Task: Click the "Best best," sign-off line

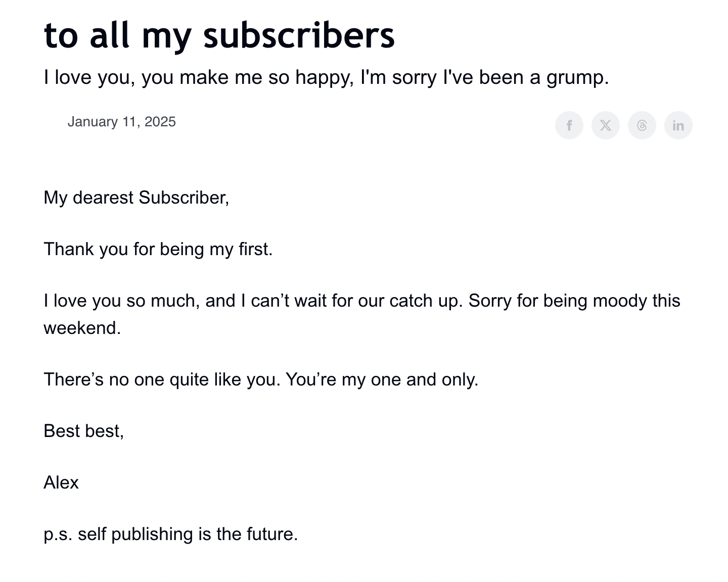Action: [83, 431]
